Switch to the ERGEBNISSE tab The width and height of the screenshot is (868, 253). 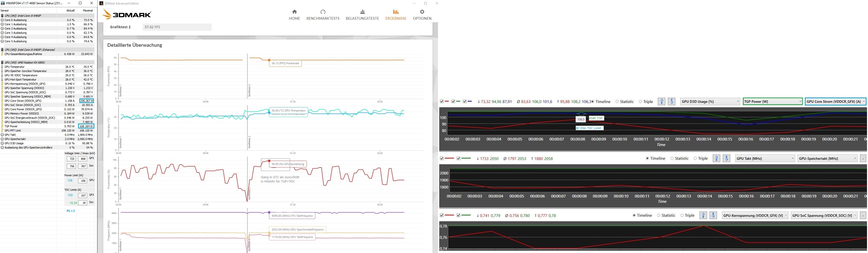396,15
